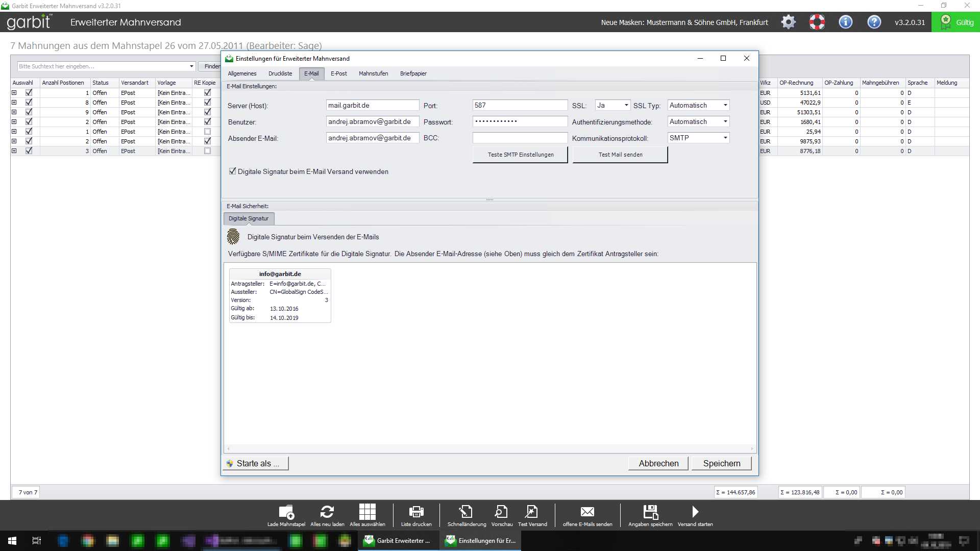
Task: Click the Teste SMTP Einstellungen button
Action: pyautogui.click(x=520, y=155)
